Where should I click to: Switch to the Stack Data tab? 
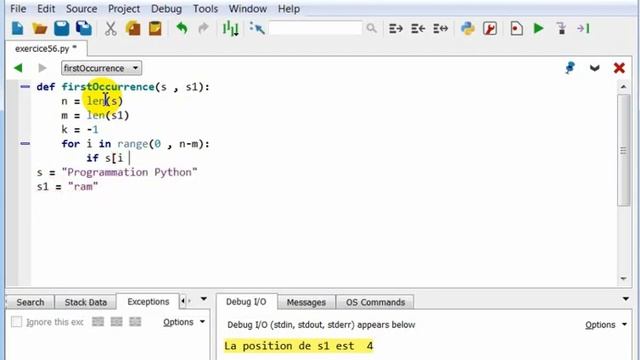(86, 302)
